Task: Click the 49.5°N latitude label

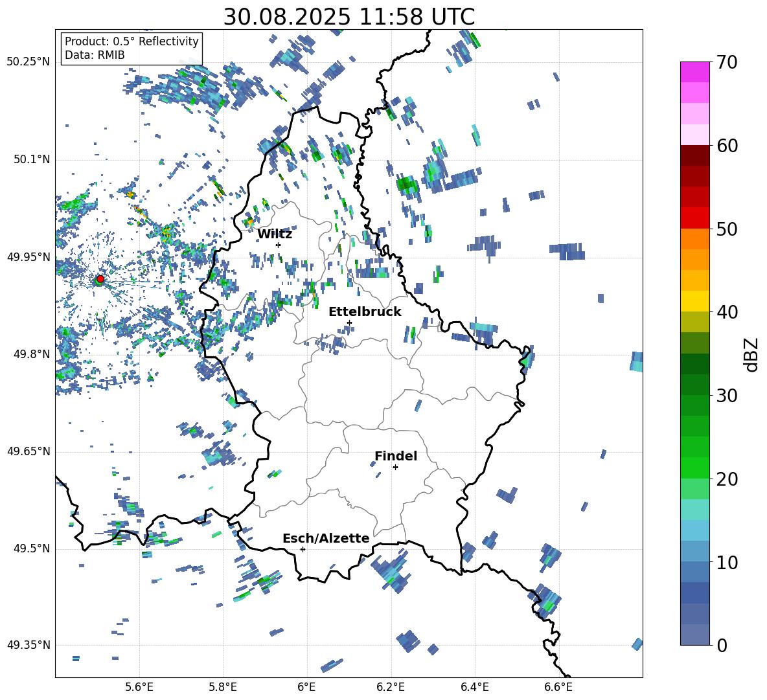Action: (x=31, y=548)
